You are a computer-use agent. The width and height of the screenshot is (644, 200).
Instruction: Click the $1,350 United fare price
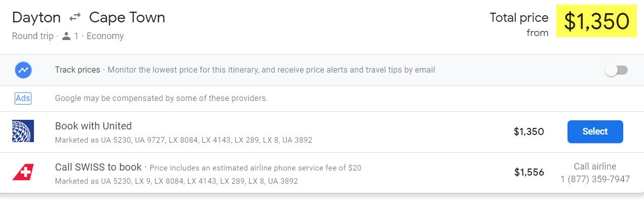pyautogui.click(x=529, y=132)
